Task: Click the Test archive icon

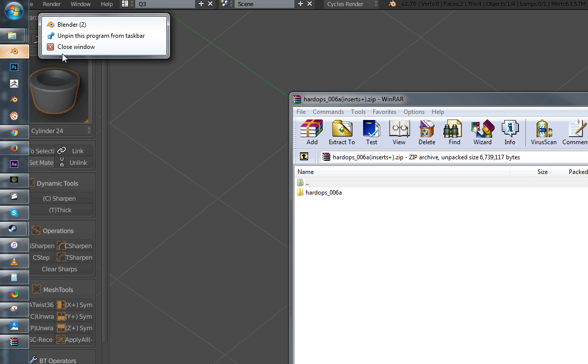Action: [x=372, y=132]
